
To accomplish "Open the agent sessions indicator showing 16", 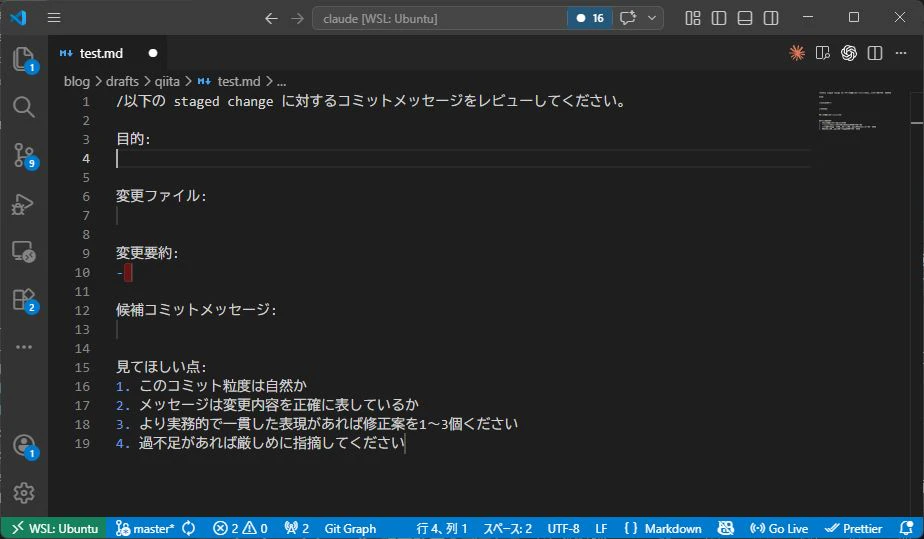I will pos(590,18).
